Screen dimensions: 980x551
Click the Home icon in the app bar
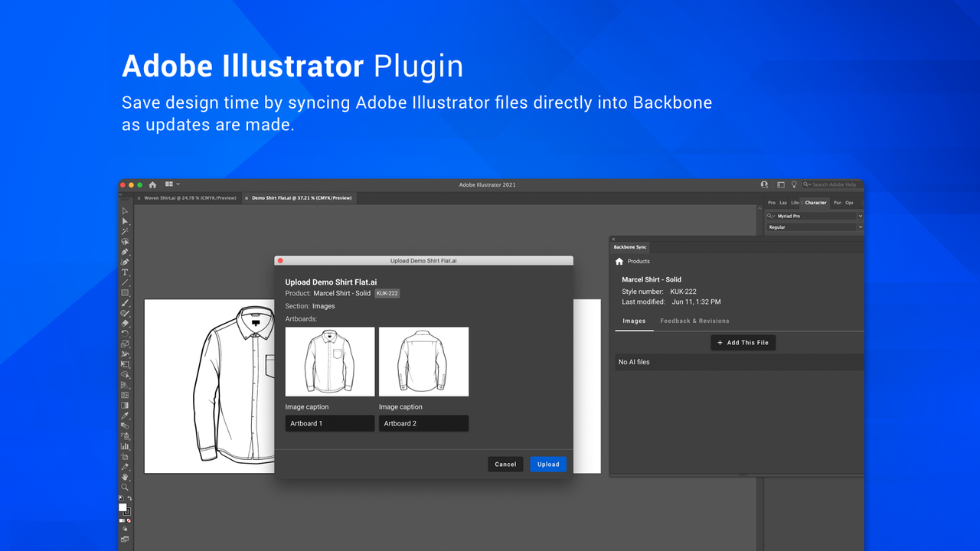click(152, 184)
